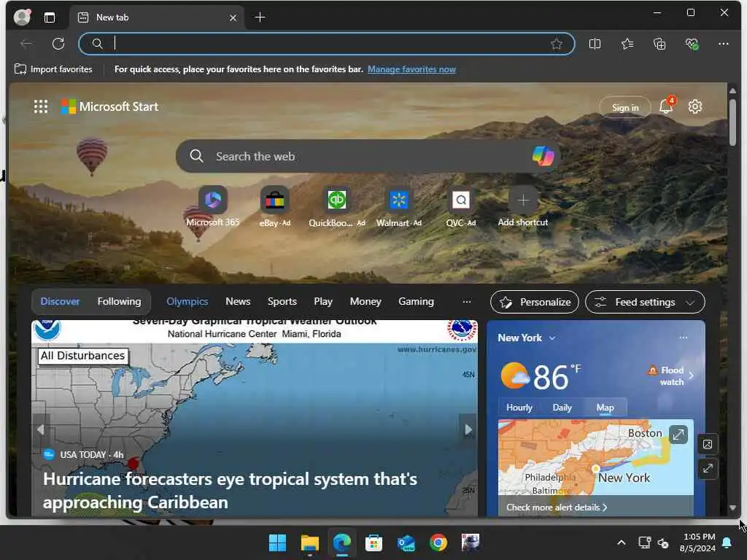Open the Play feed tab
The height and width of the screenshot is (560, 747).
(323, 301)
